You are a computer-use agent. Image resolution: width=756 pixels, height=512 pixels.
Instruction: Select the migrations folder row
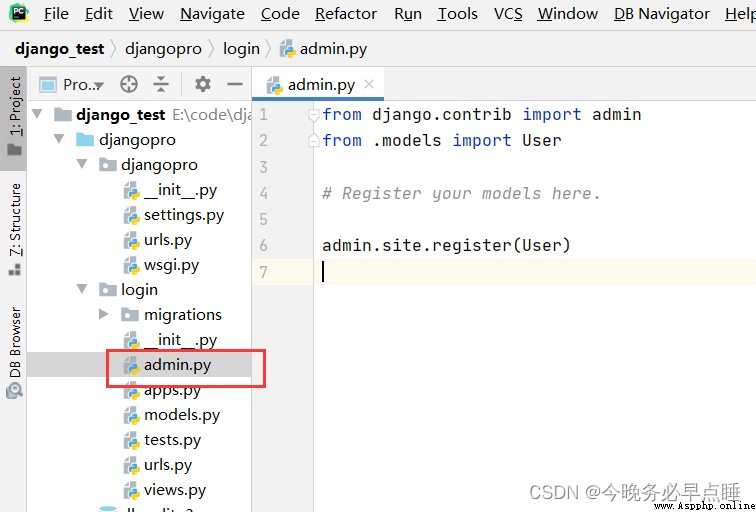pyautogui.click(x=139, y=315)
